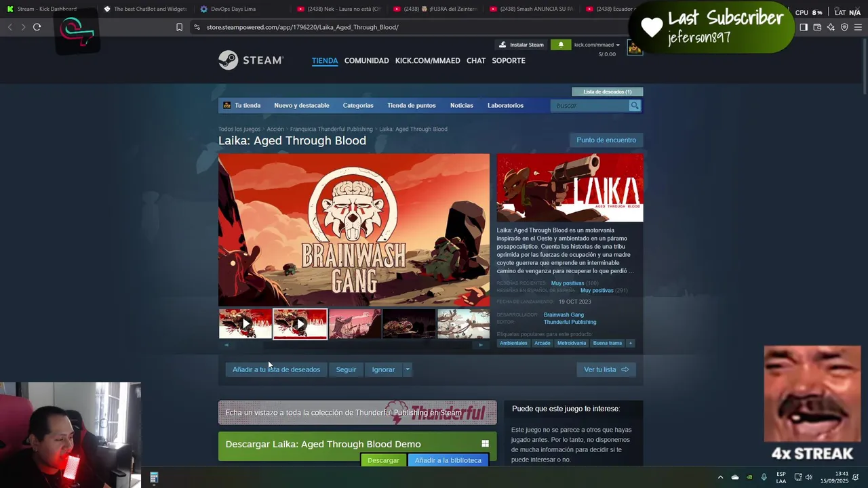The width and height of the screenshot is (868, 488).
Task: Open the calculator app in taskbar
Action: click(154, 478)
